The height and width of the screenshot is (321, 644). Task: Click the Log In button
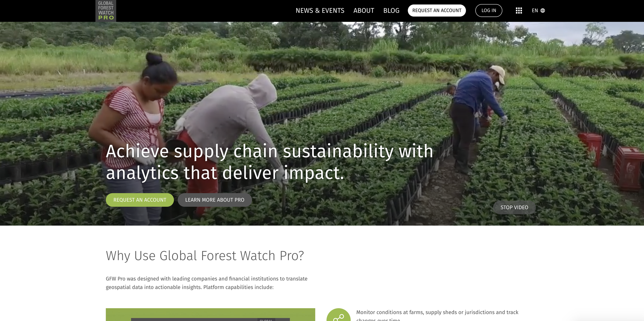pyautogui.click(x=489, y=11)
